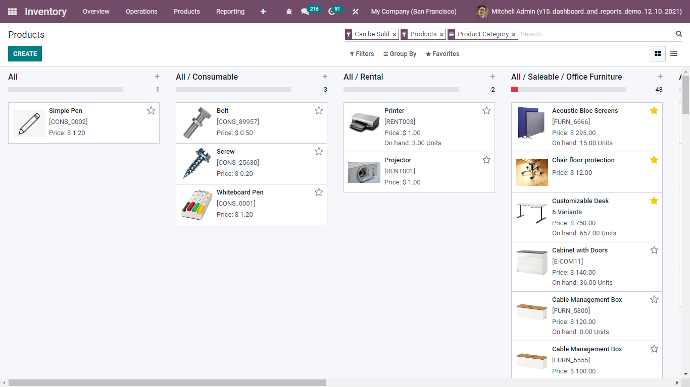690x387 pixels.
Task: Open the Group By dropdown
Action: coord(400,54)
